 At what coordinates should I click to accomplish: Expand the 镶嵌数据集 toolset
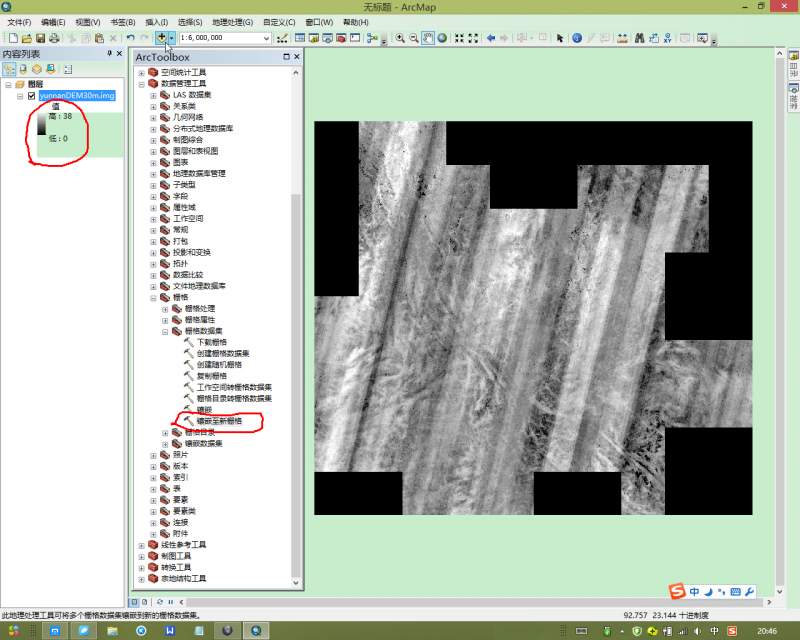[x=165, y=444]
